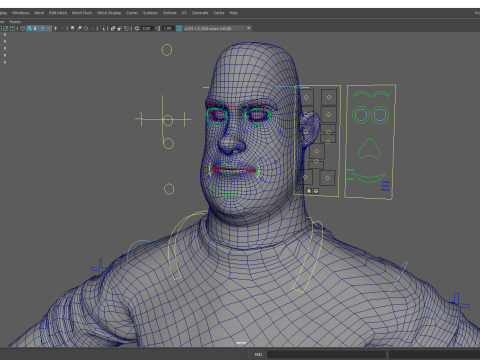Open the Curves menu
The image size is (480, 360).
pyautogui.click(x=132, y=13)
